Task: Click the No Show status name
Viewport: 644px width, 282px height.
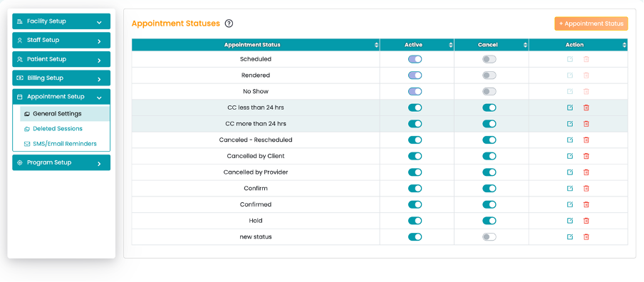Action: (256, 92)
